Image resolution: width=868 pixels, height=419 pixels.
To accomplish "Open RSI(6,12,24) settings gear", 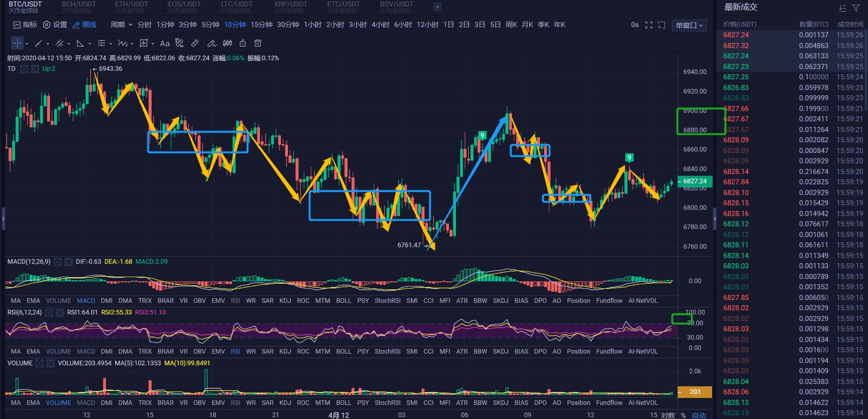I will [49, 313].
